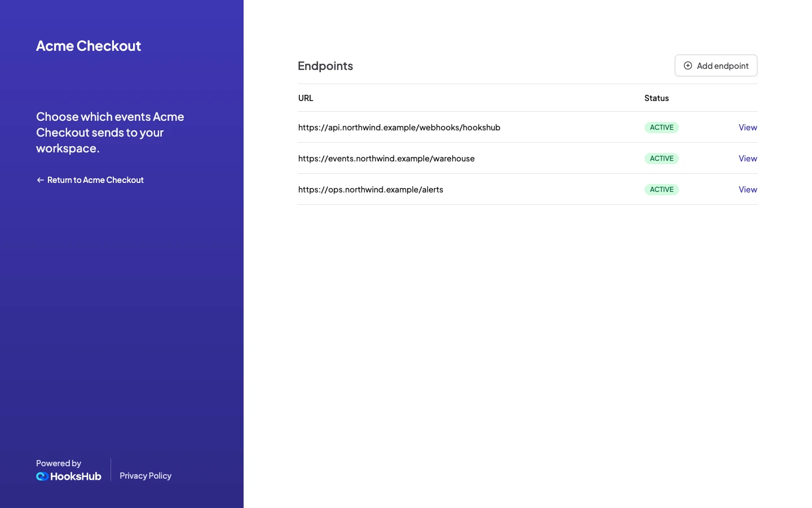812x508 pixels.
Task: Click the Add endpoint button
Action: (x=716, y=65)
